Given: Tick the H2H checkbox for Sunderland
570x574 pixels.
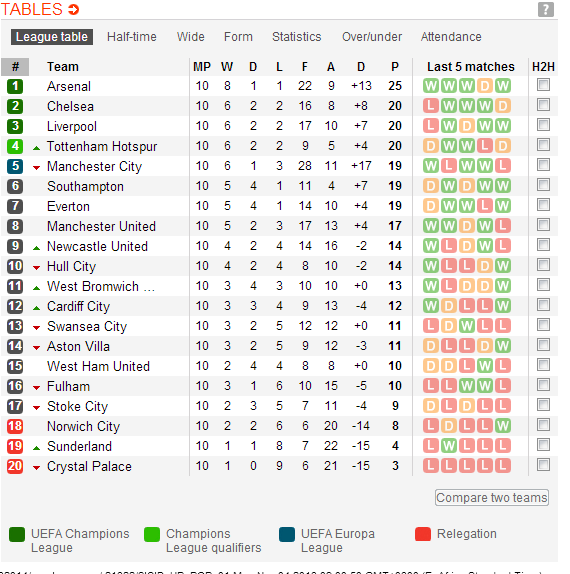Looking at the screenshot, I should point(543,445).
